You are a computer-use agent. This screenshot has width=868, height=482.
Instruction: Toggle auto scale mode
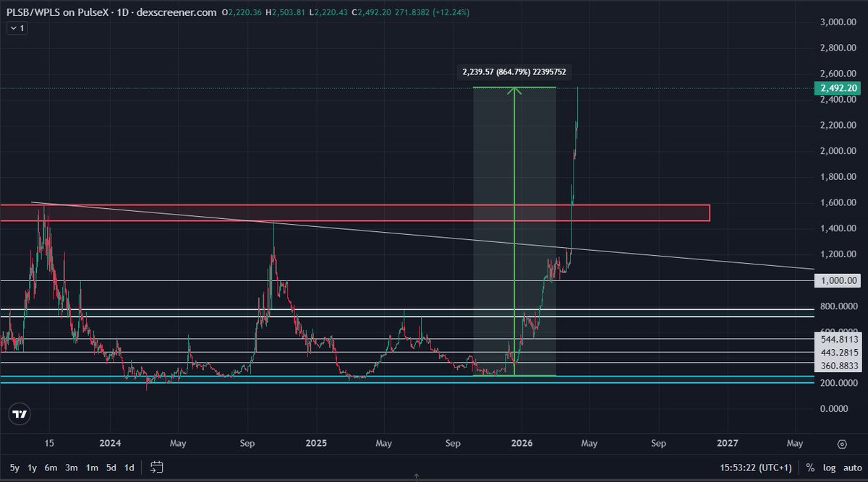point(851,468)
